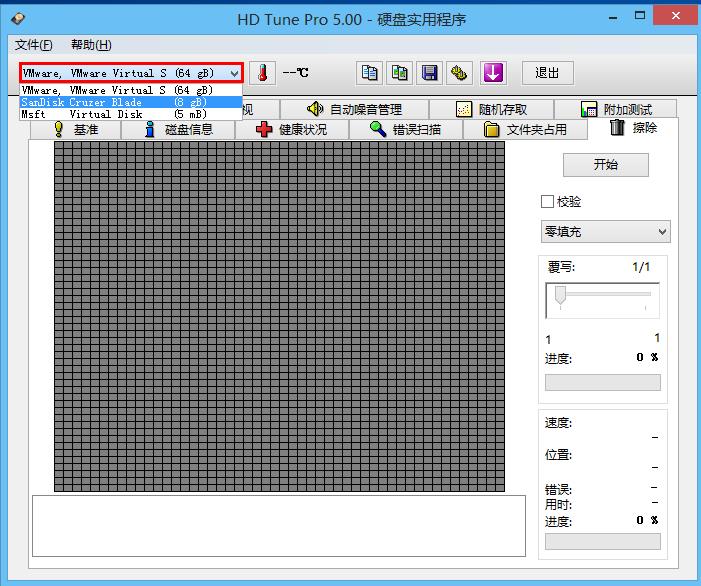Screen dimensions: 701x586
Task: Select SanDisk Cruzer Blade (8 gB) drive
Action: tap(131, 102)
